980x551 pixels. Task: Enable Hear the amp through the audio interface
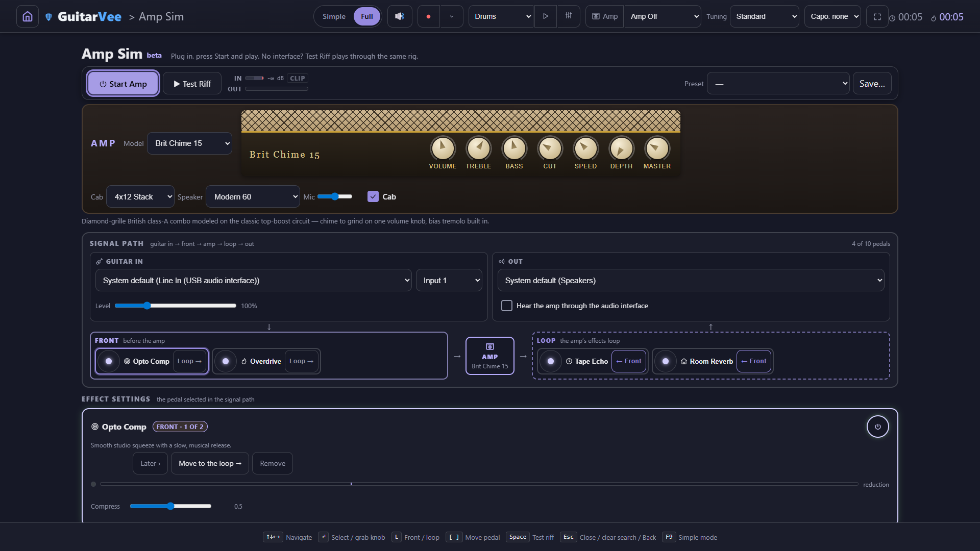click(507, 306)
